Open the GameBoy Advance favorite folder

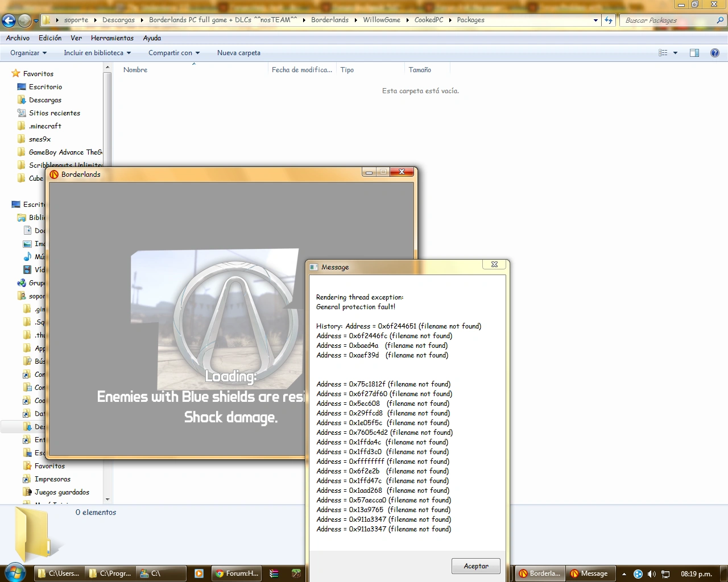[x=65, y=152]
